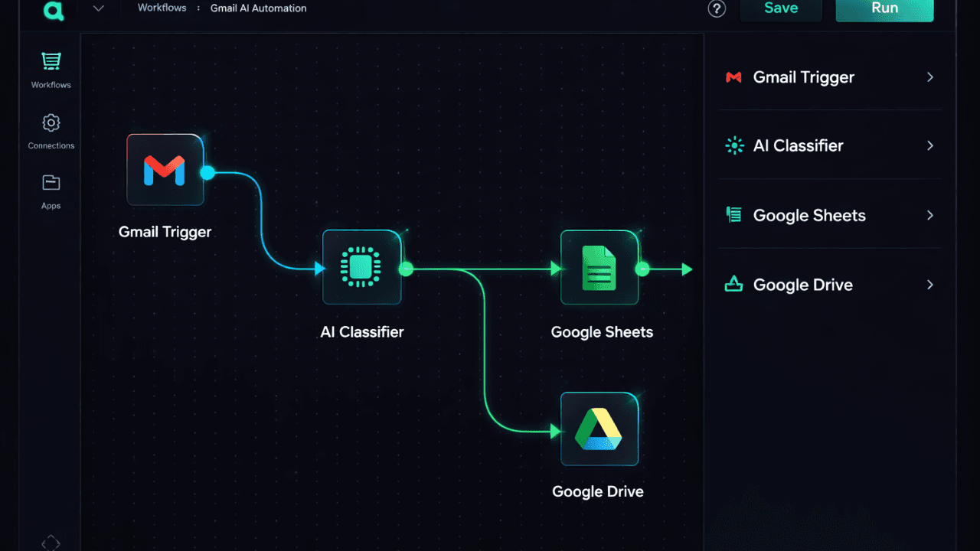Click the Save button

[x=780, y=8]
